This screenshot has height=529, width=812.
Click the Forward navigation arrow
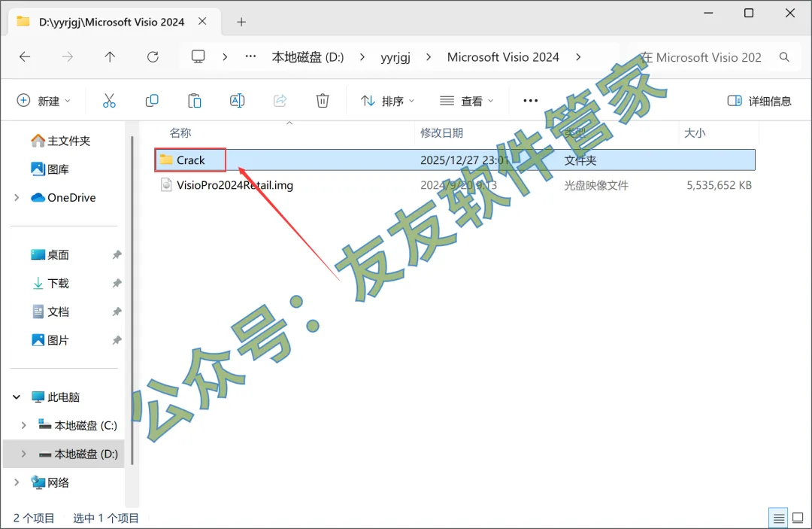coord(68,57)
